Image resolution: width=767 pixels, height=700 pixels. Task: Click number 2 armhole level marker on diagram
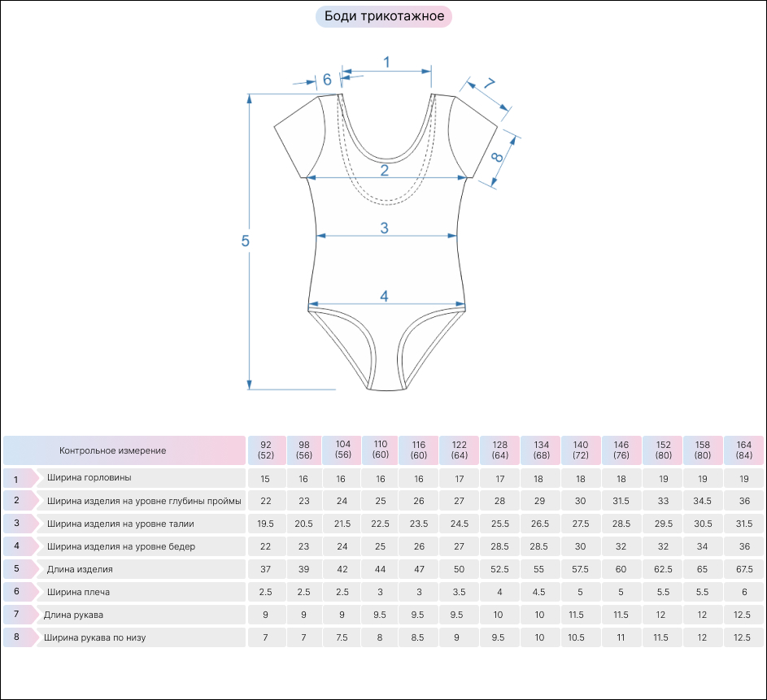pyautogui.click(x=385, y=170)
